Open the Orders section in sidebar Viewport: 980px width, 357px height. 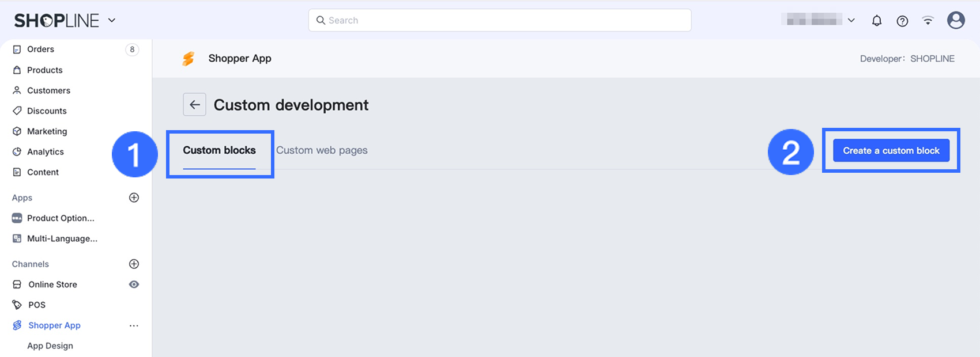[x=40, y=50]
